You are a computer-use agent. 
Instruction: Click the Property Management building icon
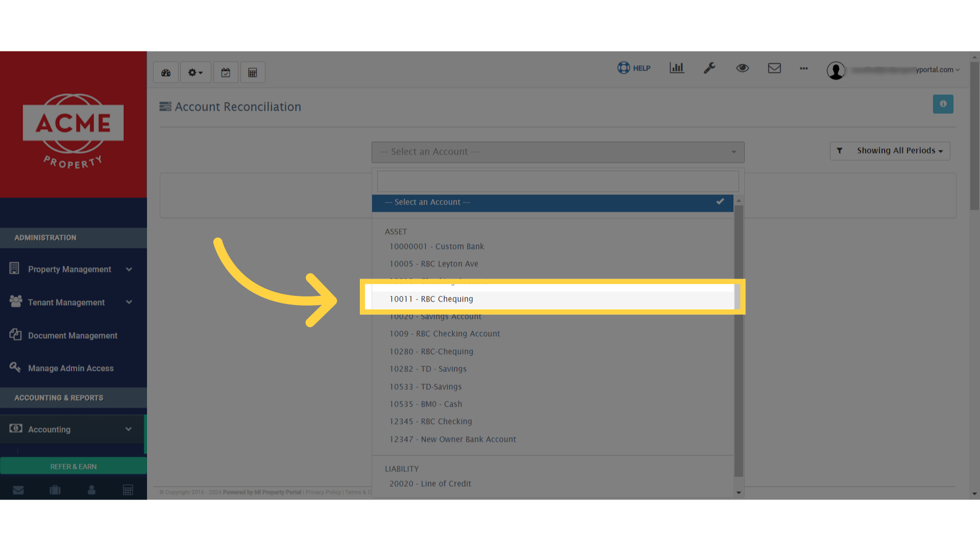pyautogui.click(x=14, y=268)
